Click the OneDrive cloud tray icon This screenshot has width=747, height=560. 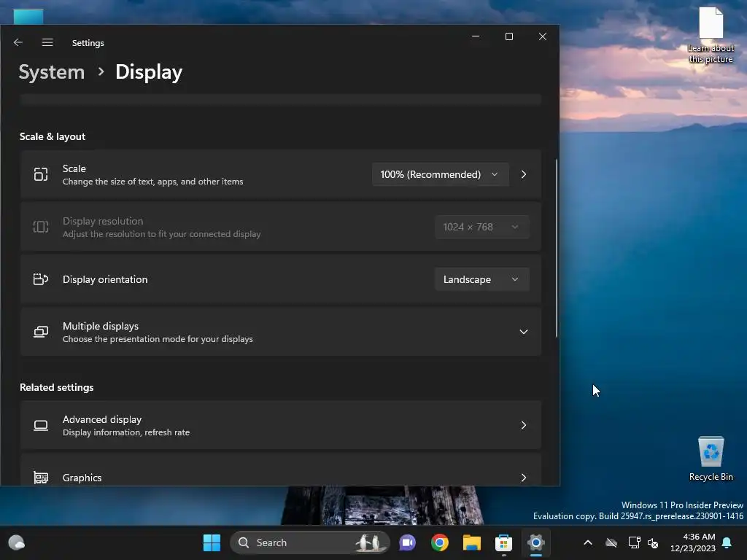tap(611, 542)
